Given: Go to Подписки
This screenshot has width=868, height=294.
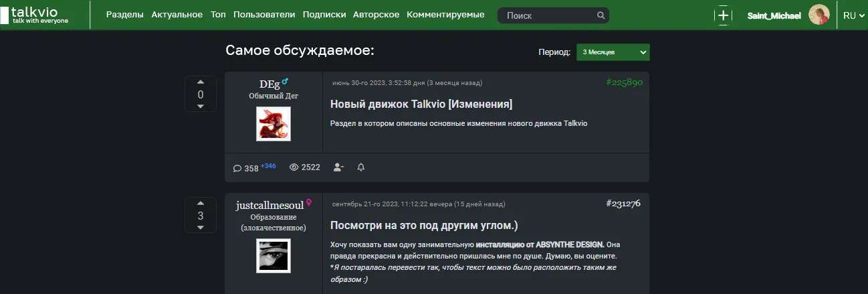Looking at the screenshot, I should click(324, 15).
